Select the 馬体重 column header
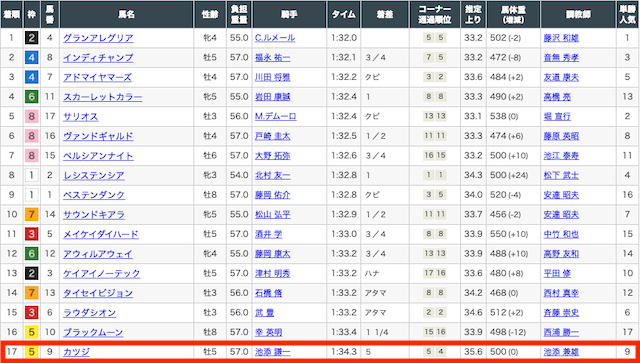Image resolution: width=640 pixels, height=363 pixels. tap(513, 14)
